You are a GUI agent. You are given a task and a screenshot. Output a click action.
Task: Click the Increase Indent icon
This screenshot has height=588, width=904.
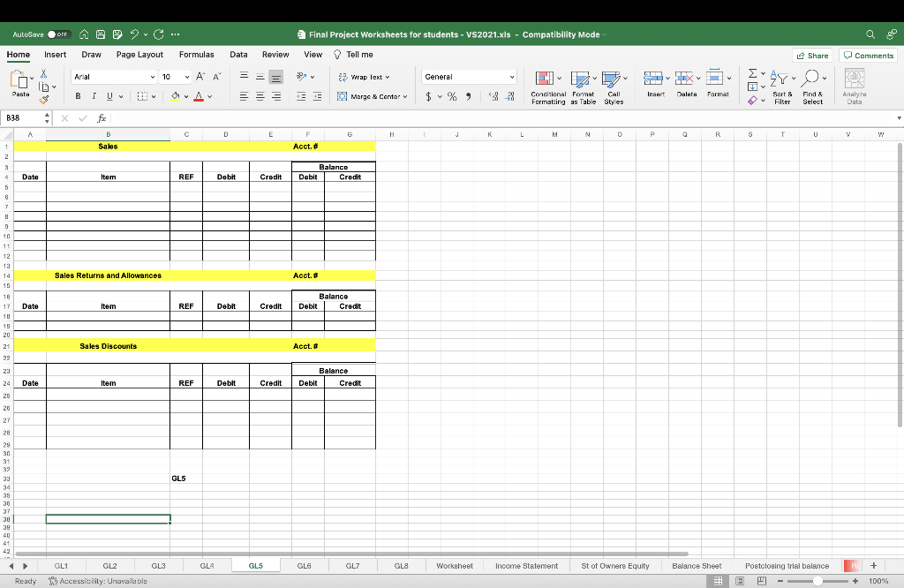(317, 96)
